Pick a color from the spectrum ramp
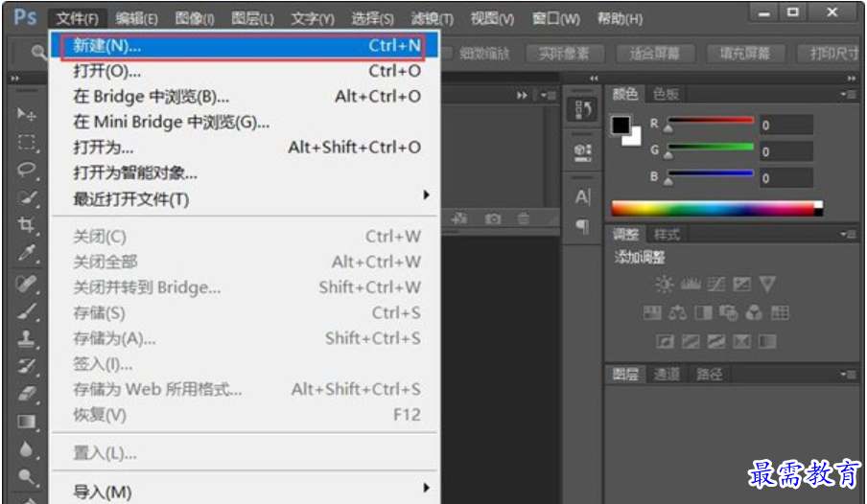The image size is (867, 504). [716, 208]
